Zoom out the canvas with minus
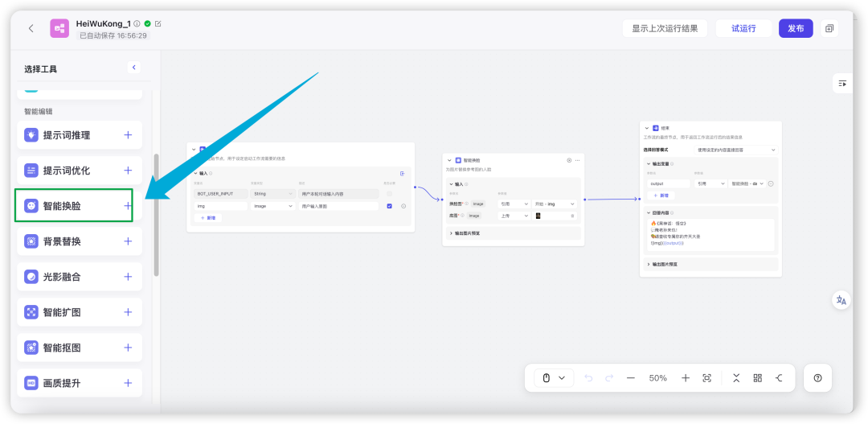 point(631,378)
